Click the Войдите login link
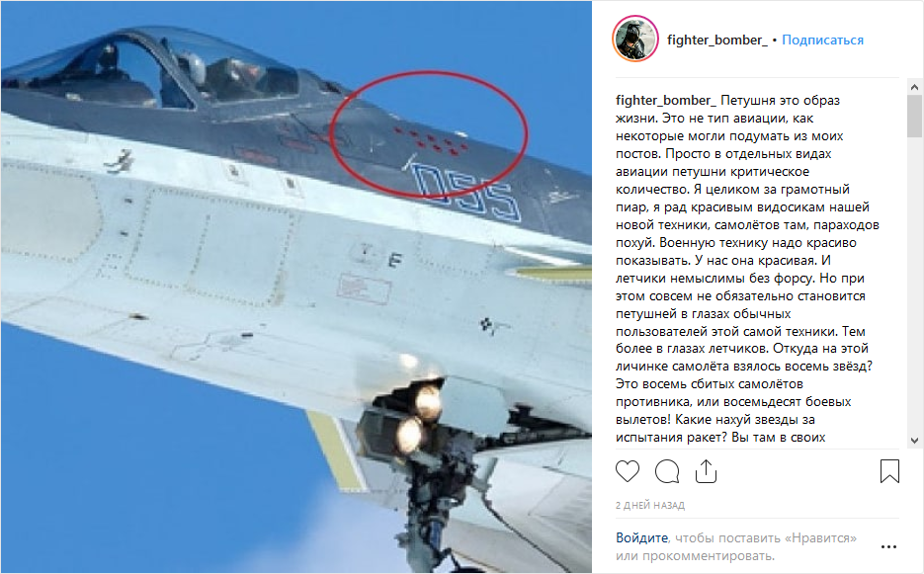 point(641,537)
